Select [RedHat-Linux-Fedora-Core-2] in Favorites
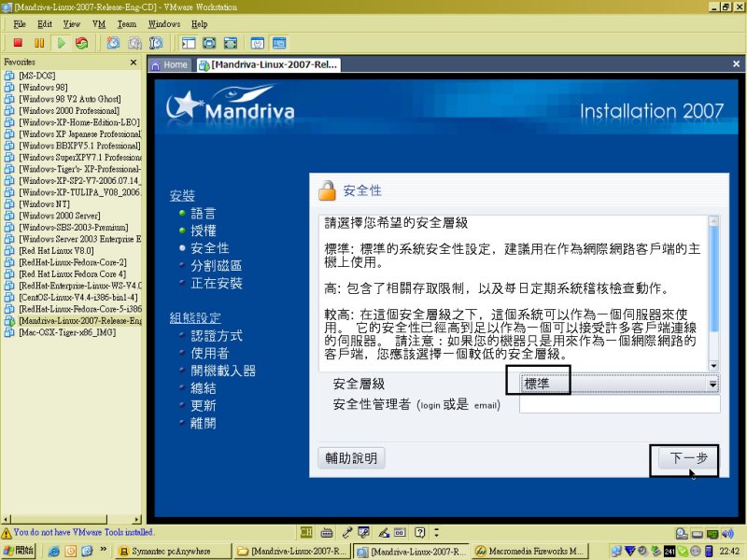747x560 pixels. 73,262
